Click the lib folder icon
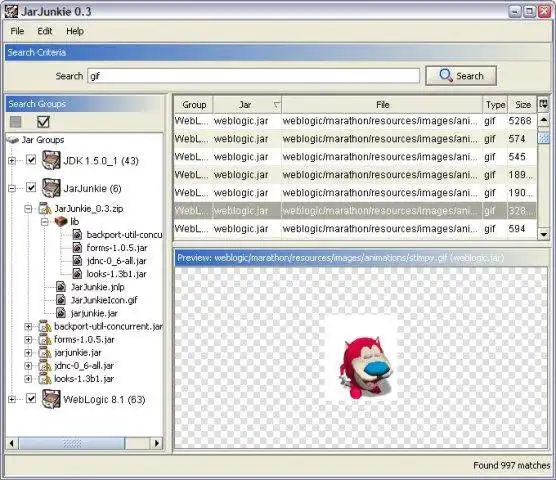556x480 pixels. [61, 222]
